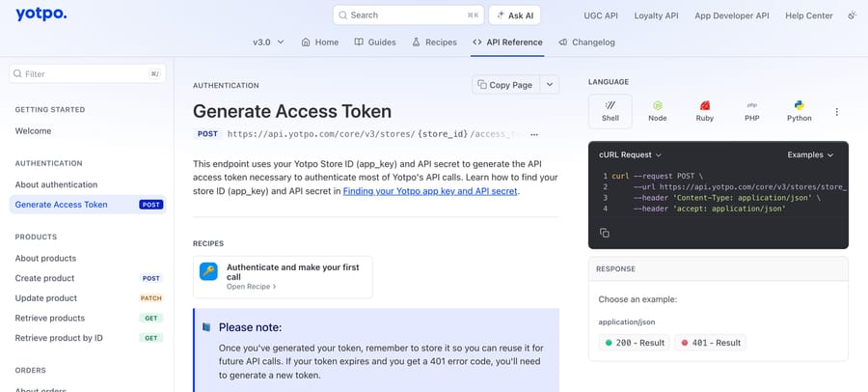868x392 pixels.
Task: Open About products in sidebar
Action: click(x=45, y=259)
